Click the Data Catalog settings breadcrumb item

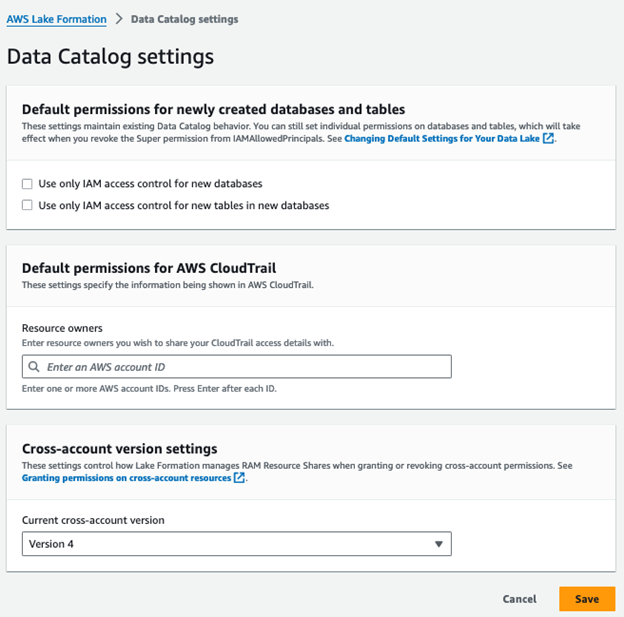184,19
